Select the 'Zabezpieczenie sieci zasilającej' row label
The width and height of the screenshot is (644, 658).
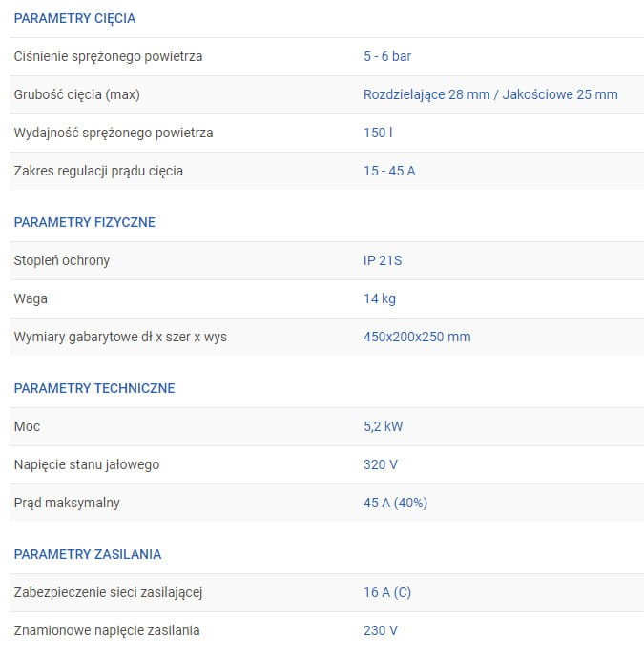(x=109, y=592)
